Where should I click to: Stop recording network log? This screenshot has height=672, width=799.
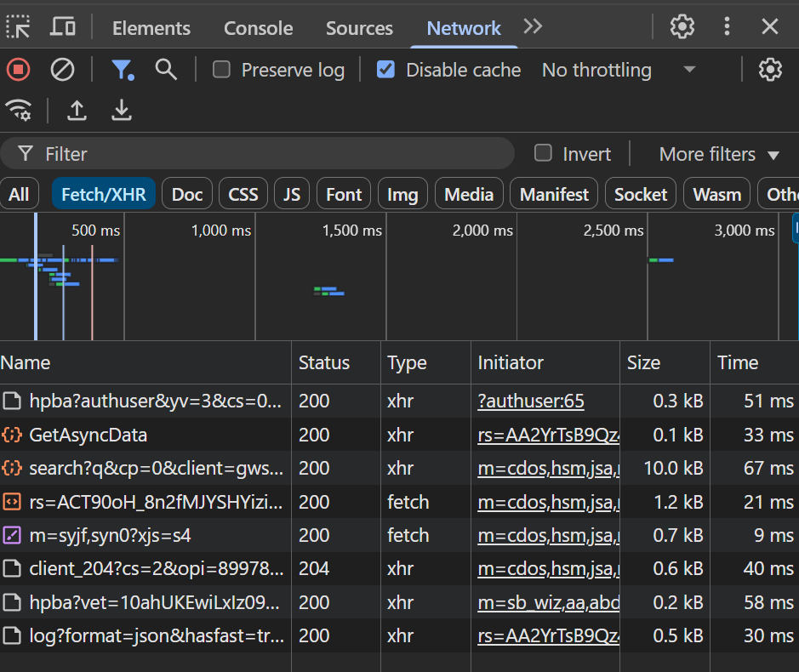point(19,70)
